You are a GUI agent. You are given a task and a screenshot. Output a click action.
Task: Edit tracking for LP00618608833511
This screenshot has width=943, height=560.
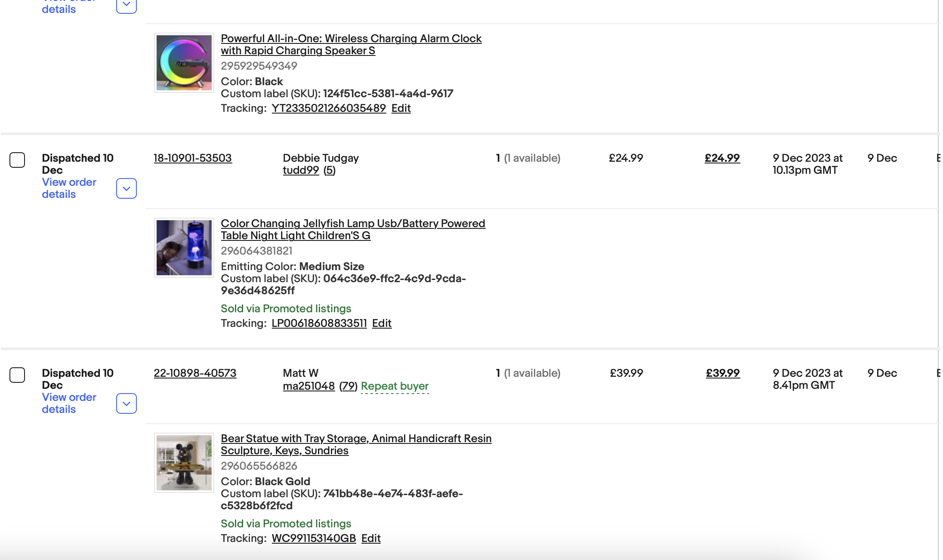[382, 323]
